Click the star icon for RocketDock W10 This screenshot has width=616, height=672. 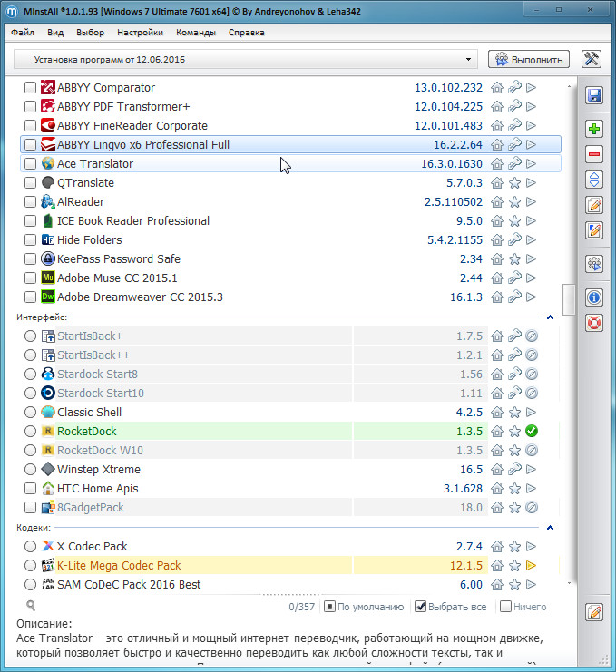(514, 450)
